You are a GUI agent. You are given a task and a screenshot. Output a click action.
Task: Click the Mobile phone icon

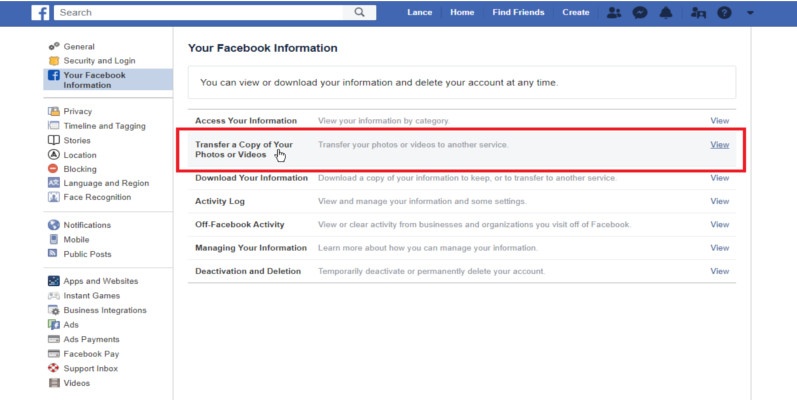pyautogui.click(x=54, y=239)
